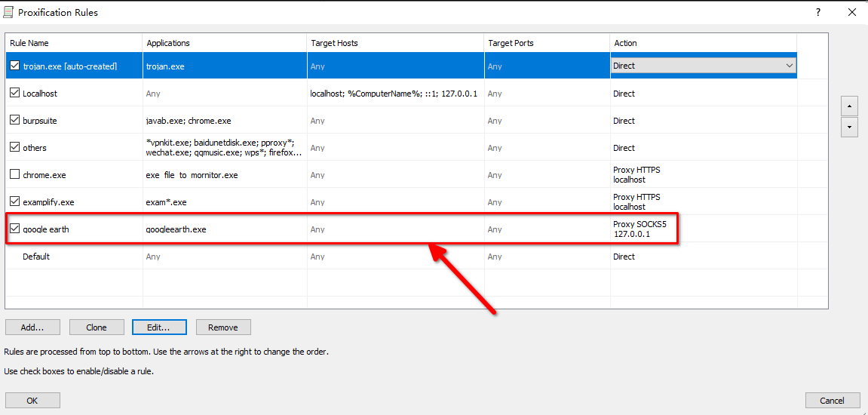Viewport: 868px width, 415px height.
Task: Select the Default rule row
Action: pyautogui.click(x=36, y=257)
